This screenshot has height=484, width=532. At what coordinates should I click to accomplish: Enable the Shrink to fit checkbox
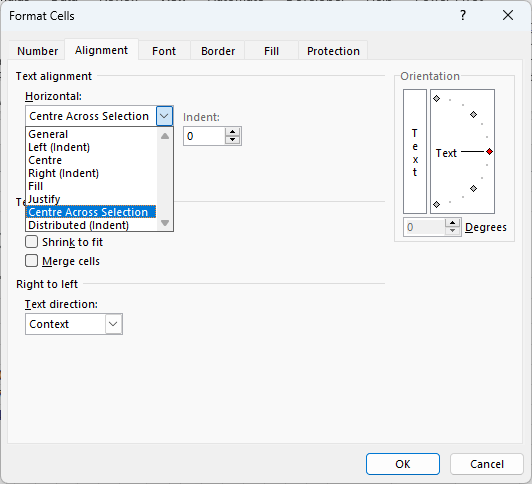coord(32,242)
